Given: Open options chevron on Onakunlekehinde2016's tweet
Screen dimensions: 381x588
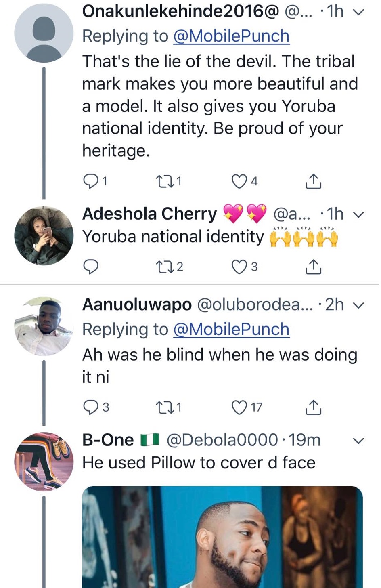Looking at the screenshot, I should 358,13.
